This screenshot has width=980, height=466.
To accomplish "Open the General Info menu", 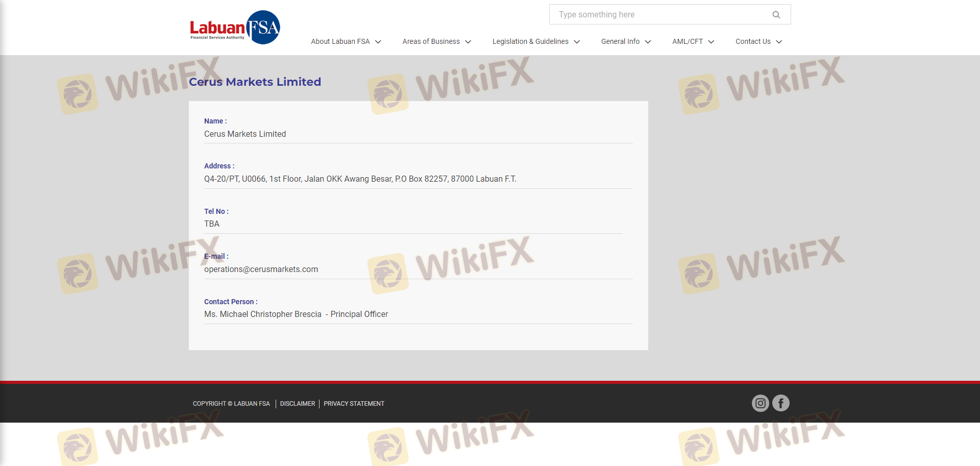I will tap(620, 41).
